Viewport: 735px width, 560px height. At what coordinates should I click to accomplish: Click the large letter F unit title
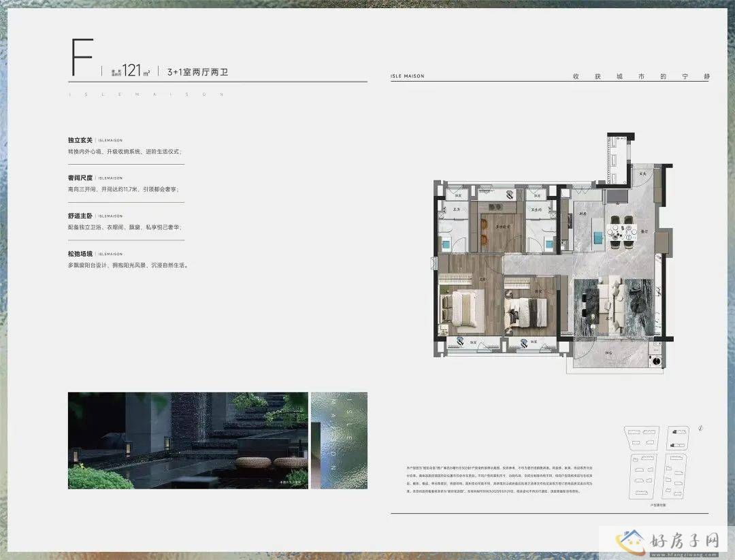(82, 58)
